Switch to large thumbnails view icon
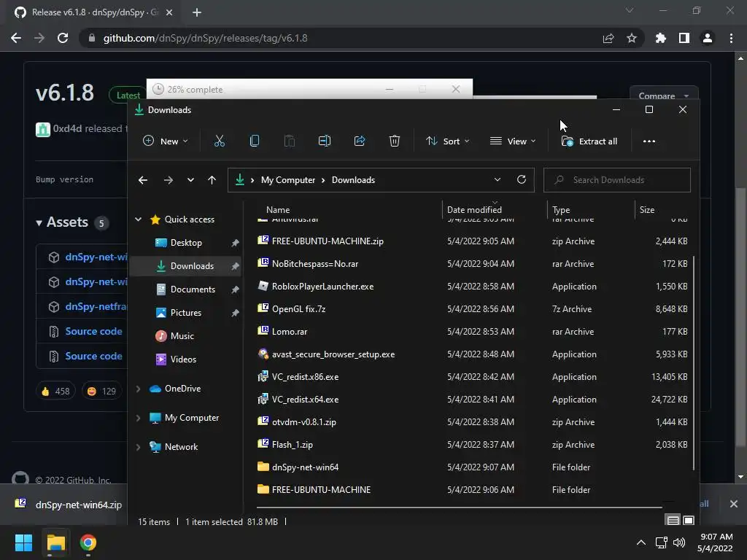747x560 pixels. point(689,521)
